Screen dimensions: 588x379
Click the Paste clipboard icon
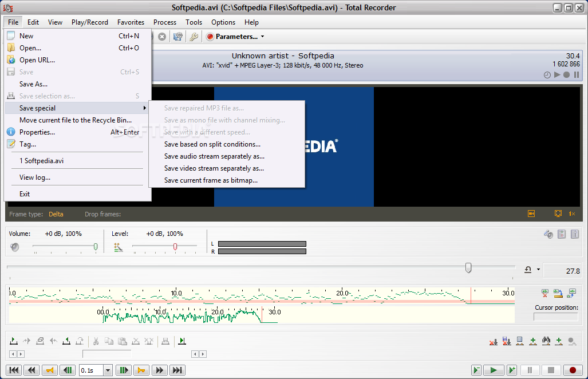(x=123, y=341)
